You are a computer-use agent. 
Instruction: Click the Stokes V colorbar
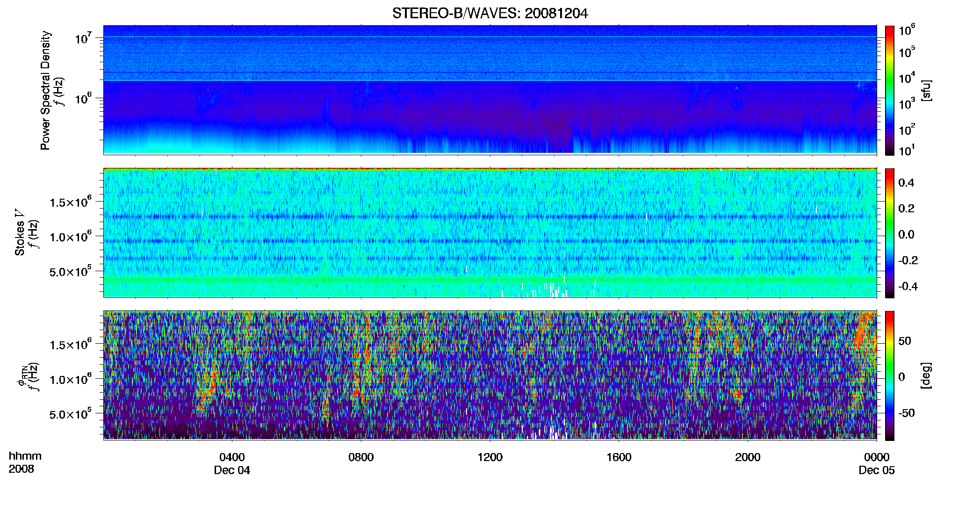coord(890,233)
